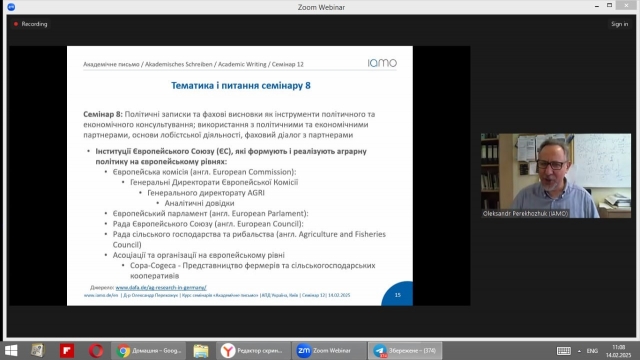
Task: Click the 'Європейська комісія' bullet text
Action: [x=204, y=172]
